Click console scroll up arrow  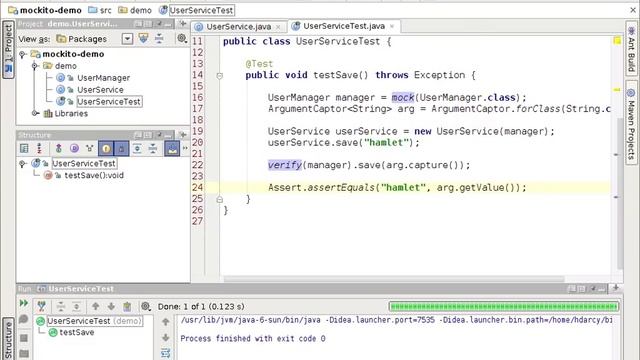(x=165, y=322)
